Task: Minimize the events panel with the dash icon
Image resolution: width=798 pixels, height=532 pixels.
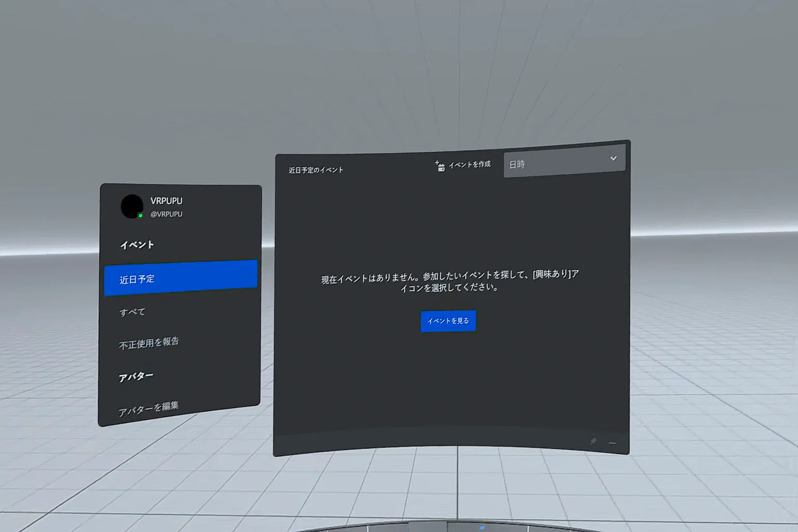Action: coord(612,443)
